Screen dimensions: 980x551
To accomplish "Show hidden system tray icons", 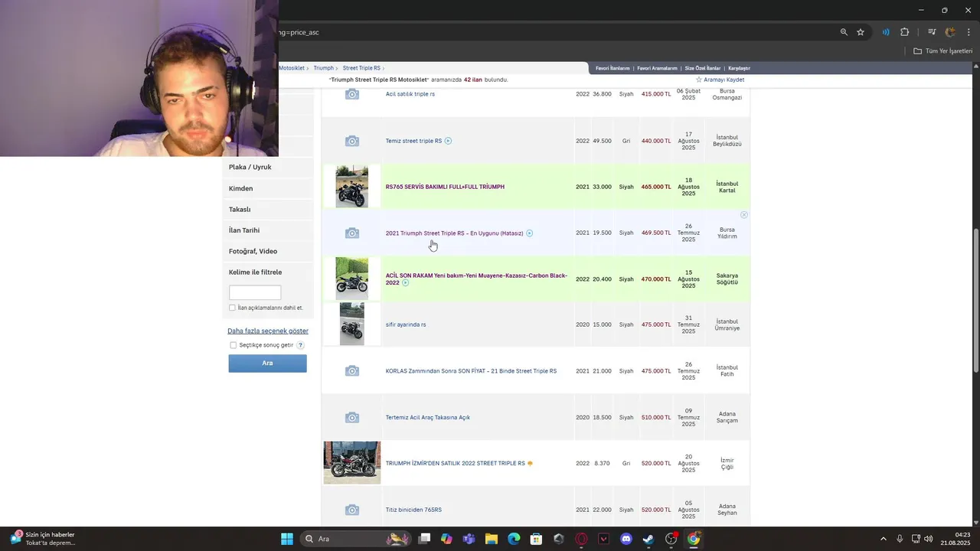I will click(x=883, y=539).
